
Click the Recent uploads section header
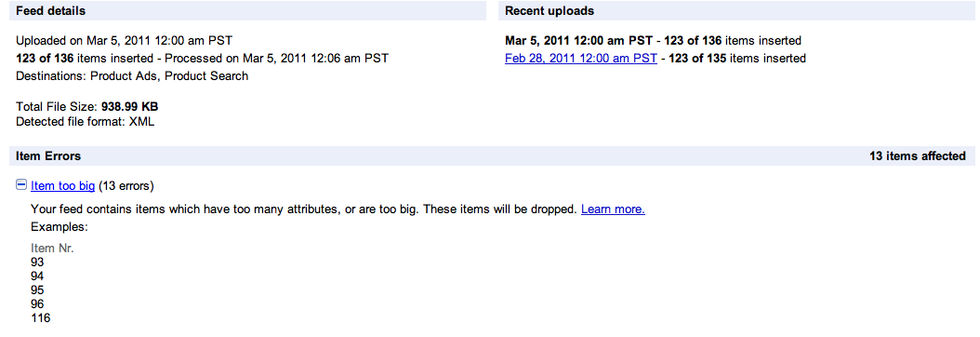tap(737, 11)
